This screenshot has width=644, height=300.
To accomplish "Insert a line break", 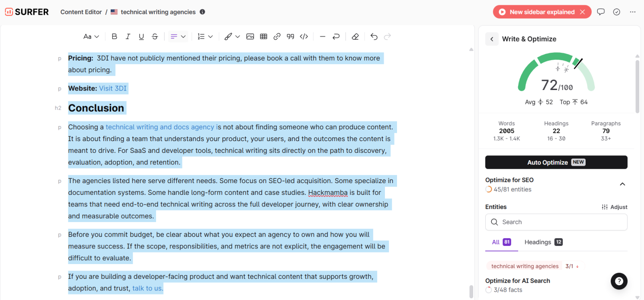I will pos(336,37).
